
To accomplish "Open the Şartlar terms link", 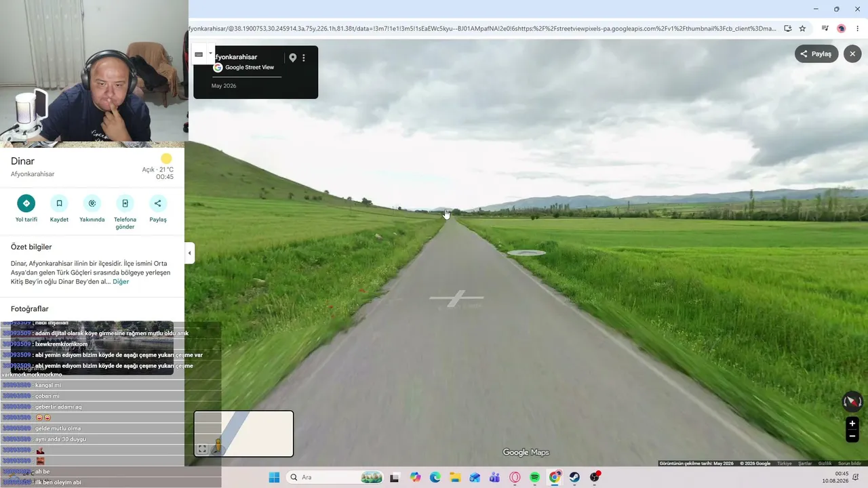I will 805,464.
